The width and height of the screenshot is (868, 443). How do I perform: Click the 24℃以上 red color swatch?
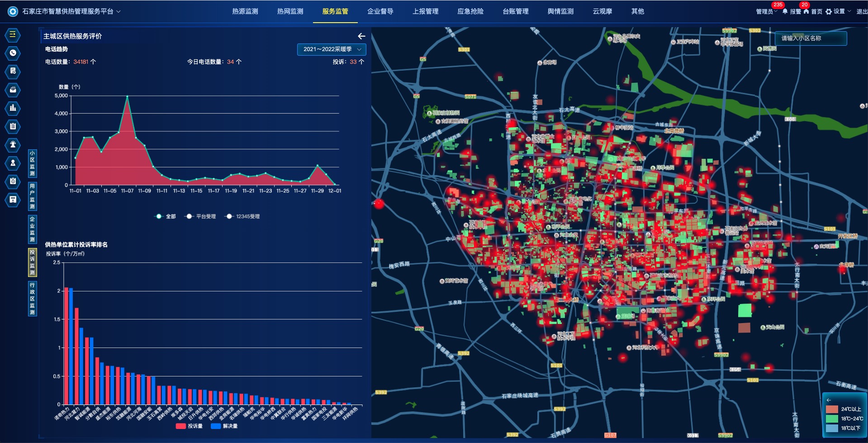point(832,409)
